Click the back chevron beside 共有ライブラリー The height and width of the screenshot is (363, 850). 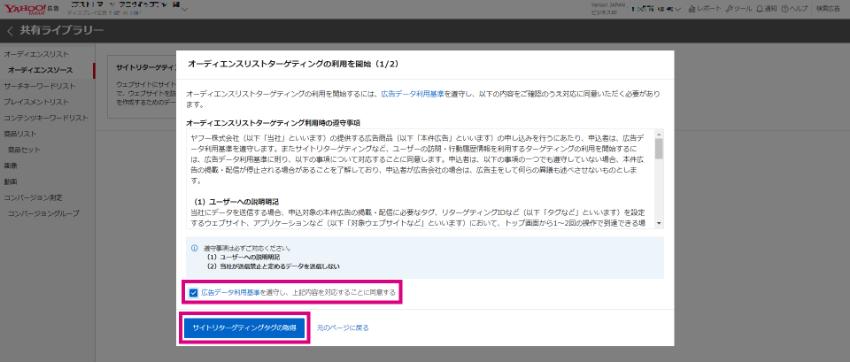click(10, 31)
